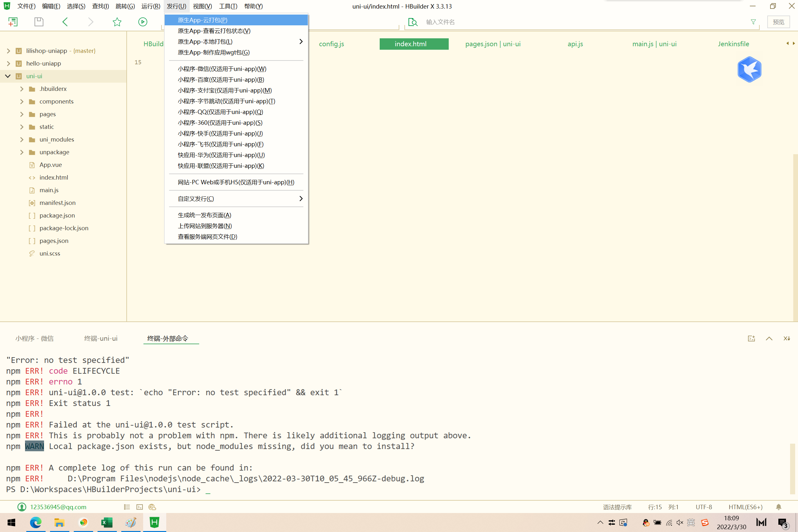798x532 pixels.
Task: Click the account email 123536945@qq.com
Action: coord(58,507)
